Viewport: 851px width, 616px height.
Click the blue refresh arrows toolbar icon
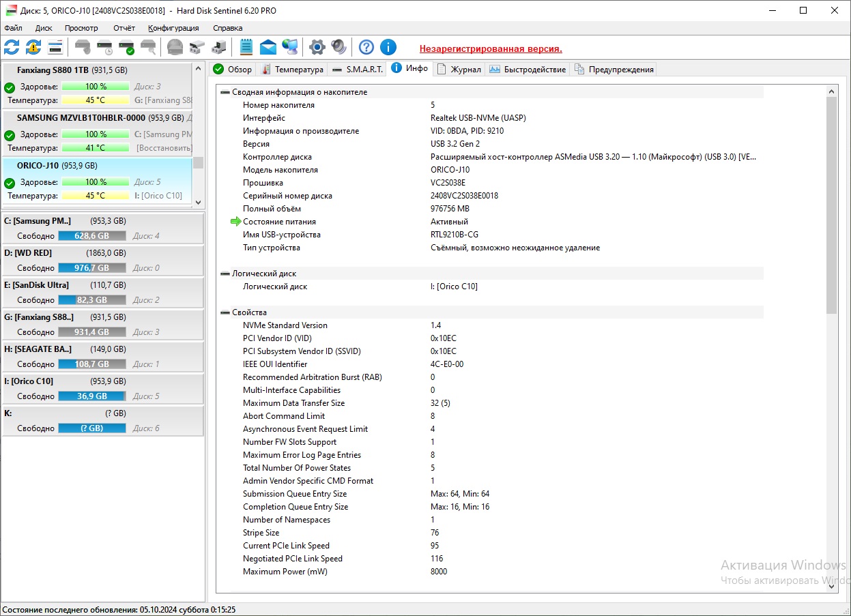pos(12,47)
